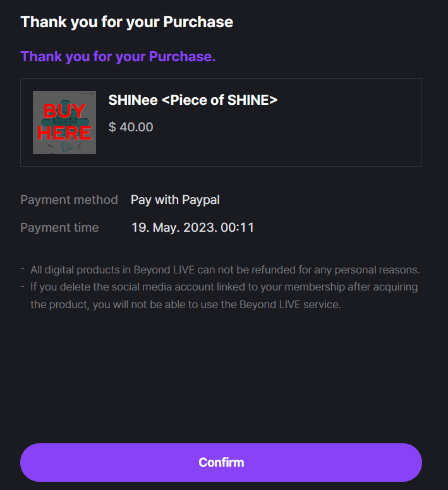Select the Pay with Paypal value
Image resolution: width=448 pixels, height=490 pixels.
[175, 200]
